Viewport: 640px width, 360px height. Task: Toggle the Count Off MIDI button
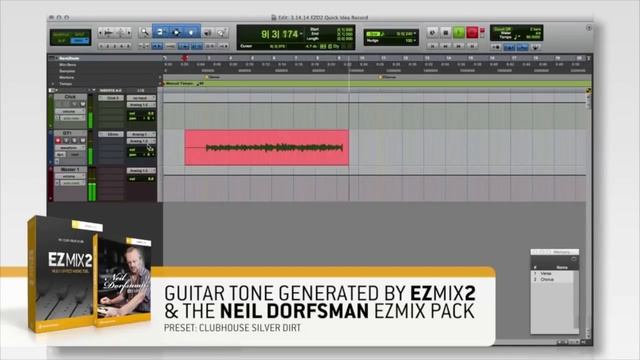[x=522, y=47]
